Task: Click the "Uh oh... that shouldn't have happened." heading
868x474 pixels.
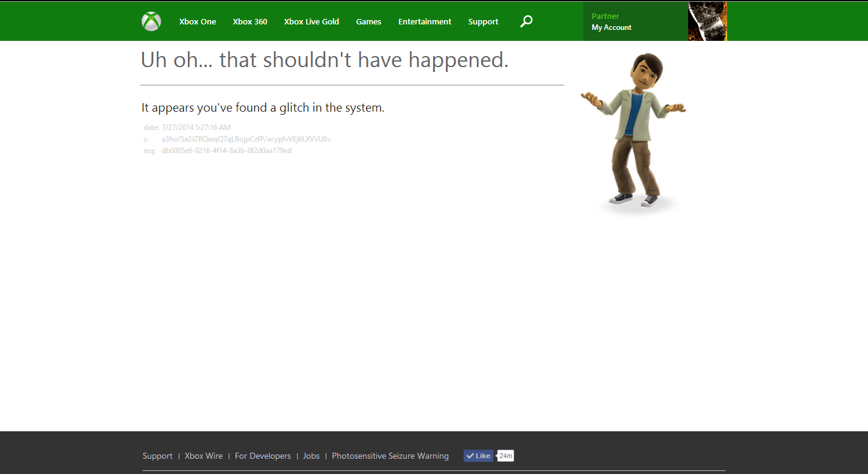Action: pyautogui.click(x=325, y=60)
